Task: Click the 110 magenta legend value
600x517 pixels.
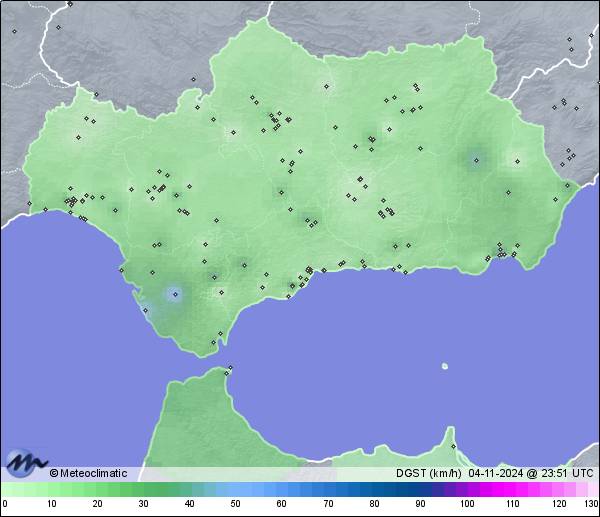Action: tap(512, 504)
